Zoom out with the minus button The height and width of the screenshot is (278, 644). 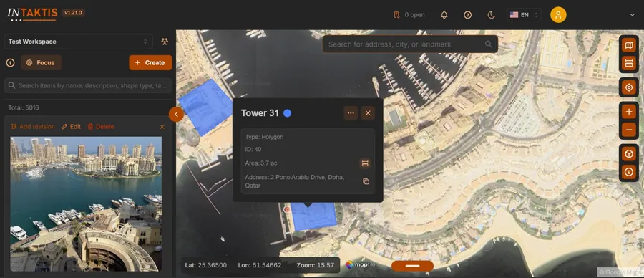[629, 130]
